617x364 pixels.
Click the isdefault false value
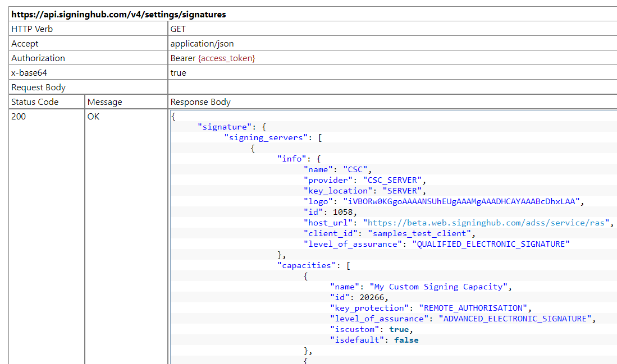[x=406, y=340]
